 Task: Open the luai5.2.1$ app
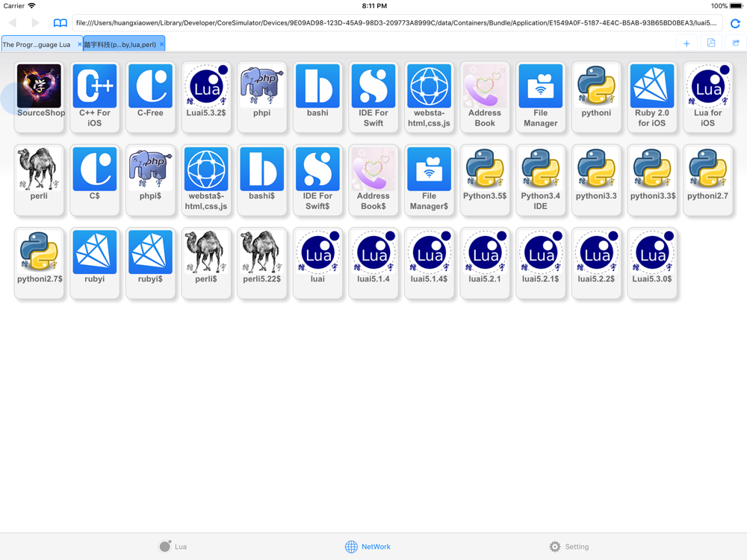pyautogui.click(x=541, y=264)
